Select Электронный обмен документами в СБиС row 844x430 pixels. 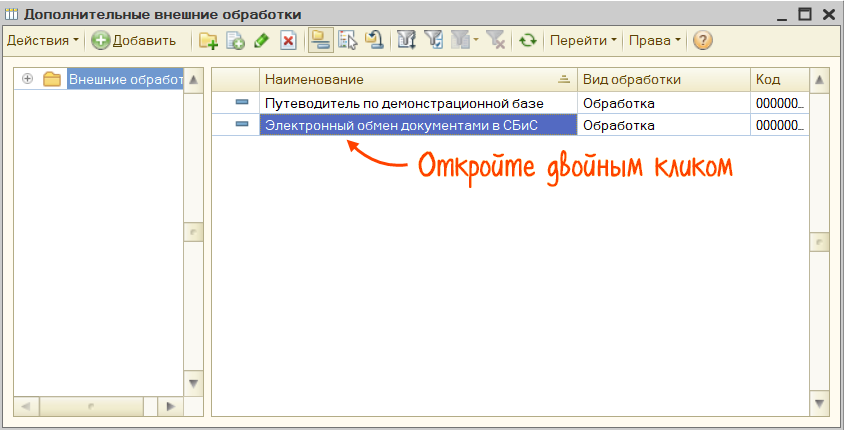point(416,125)
